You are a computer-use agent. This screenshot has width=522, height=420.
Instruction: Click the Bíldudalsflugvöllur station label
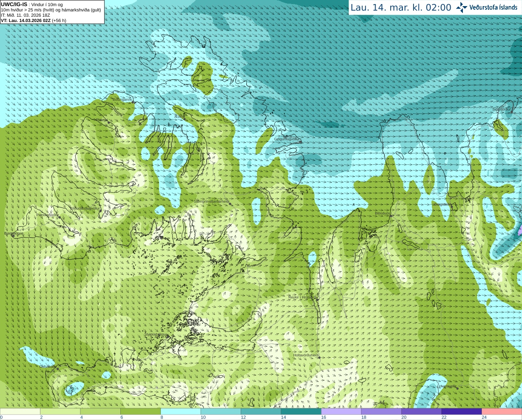[x=85, y=208]
